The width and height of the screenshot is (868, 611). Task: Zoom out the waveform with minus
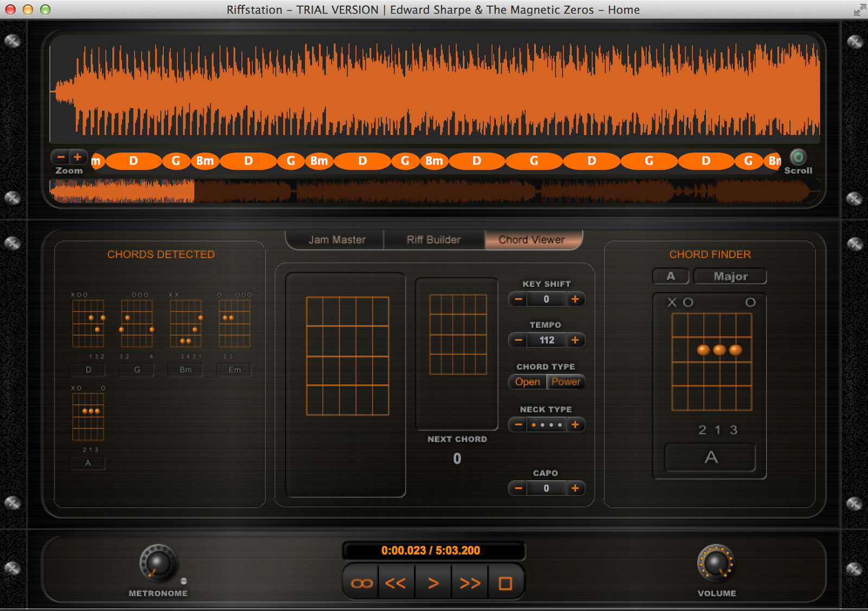tap(61, 157)
